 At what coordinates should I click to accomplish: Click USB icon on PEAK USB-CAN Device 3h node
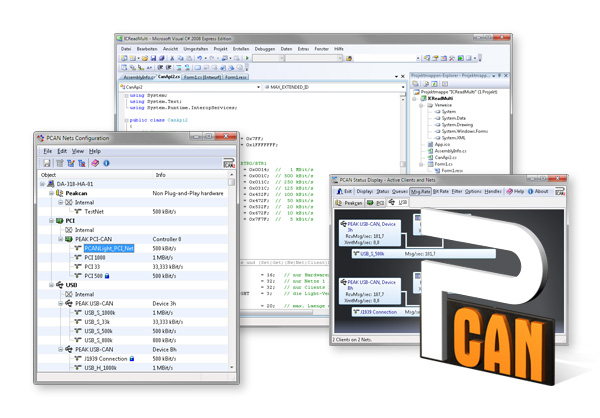pos(68,304)
